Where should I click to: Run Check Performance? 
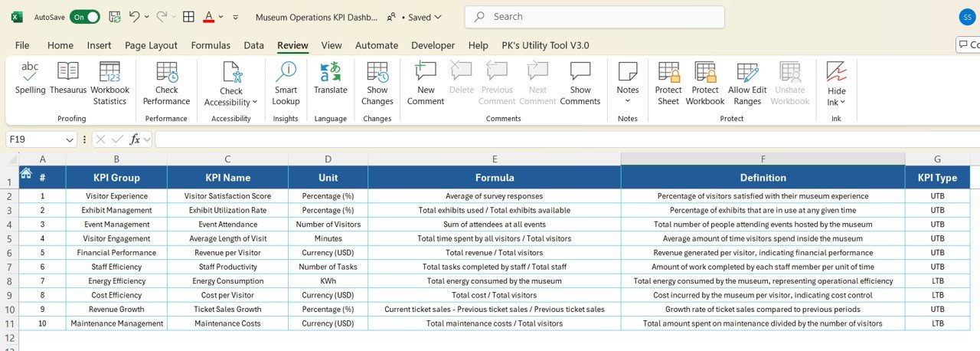pos(166,84)
